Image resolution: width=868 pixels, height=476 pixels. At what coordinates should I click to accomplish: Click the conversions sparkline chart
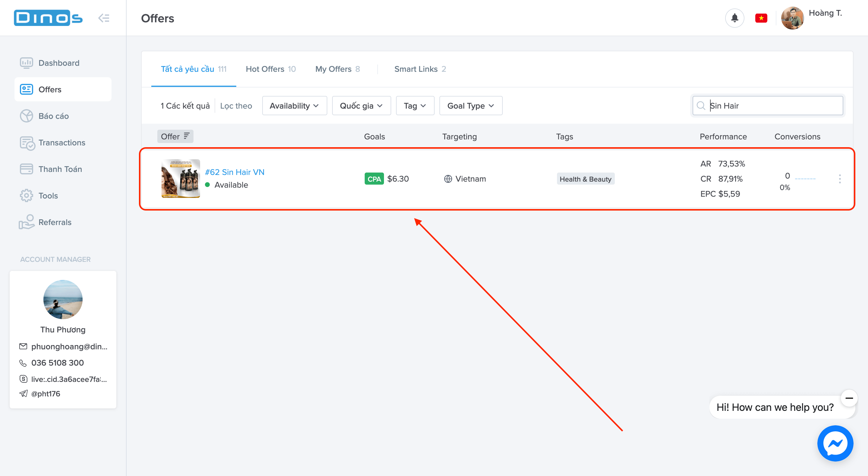[805, 179]
